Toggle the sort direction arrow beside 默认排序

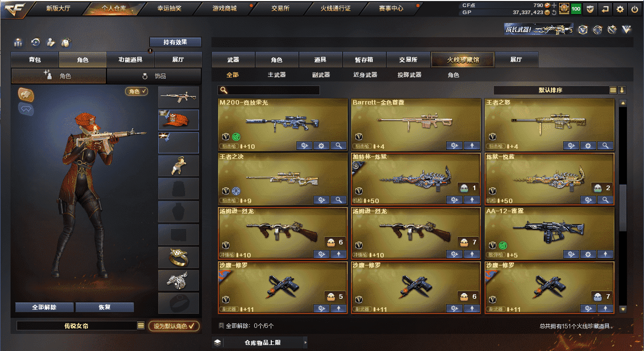click(x=622, y=91)
